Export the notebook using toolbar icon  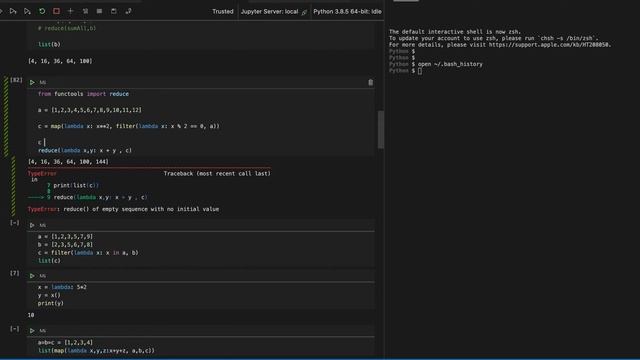(x=129, y=11)
